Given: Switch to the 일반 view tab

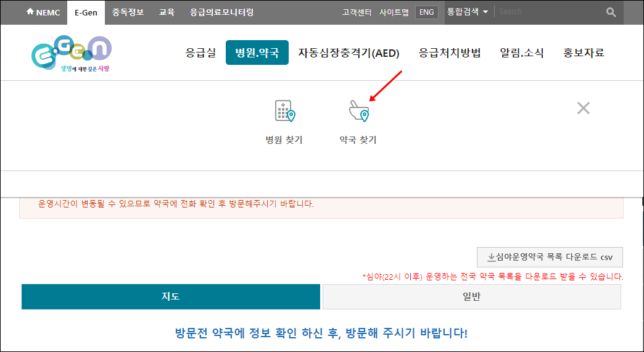Looking at the screenshot, I should point(471,296).
